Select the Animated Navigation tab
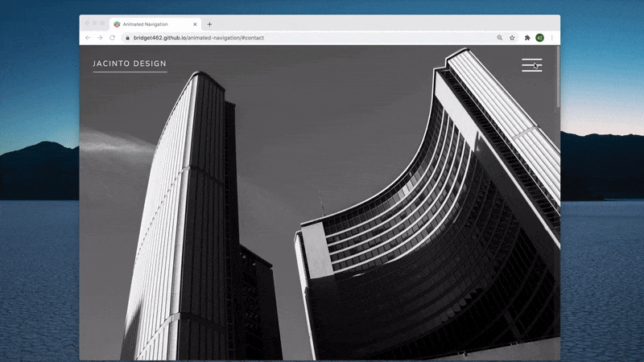The height and width of the screenshot is (362, 644). 155,24
